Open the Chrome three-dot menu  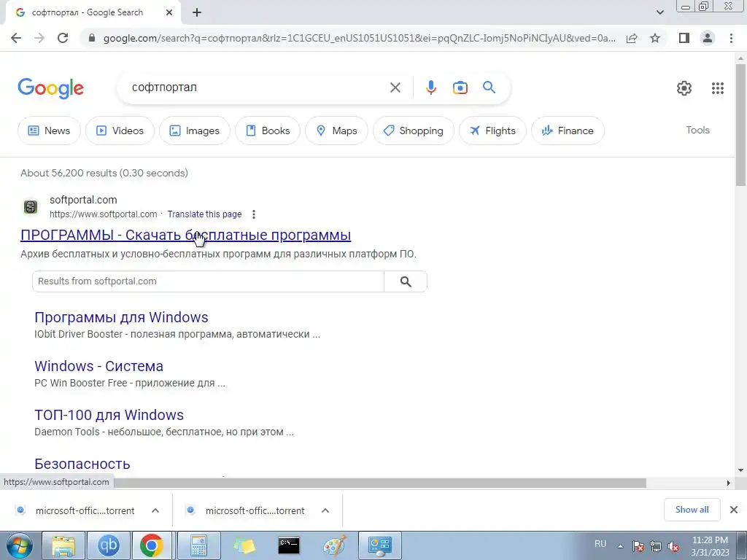(731, 38)
